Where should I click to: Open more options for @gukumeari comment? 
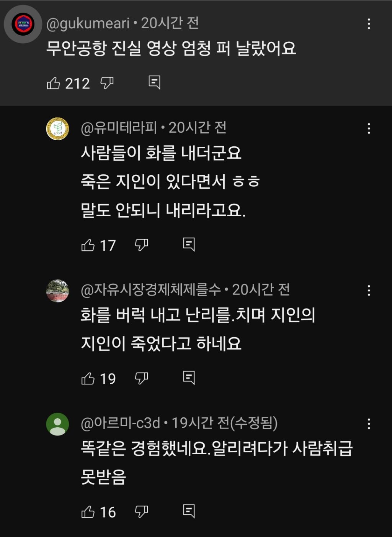(369, 24)
